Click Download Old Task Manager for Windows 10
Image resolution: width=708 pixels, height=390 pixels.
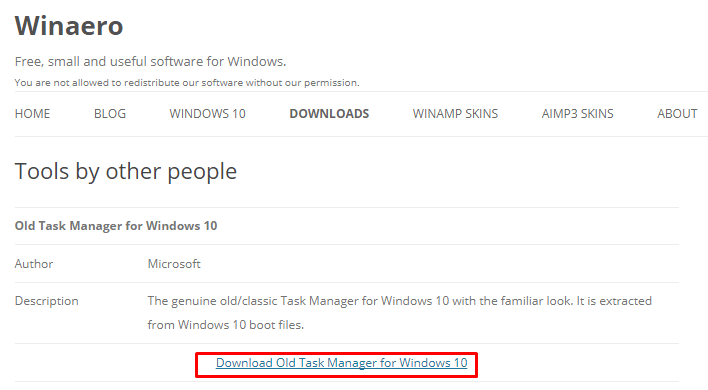tap(341, 363)
